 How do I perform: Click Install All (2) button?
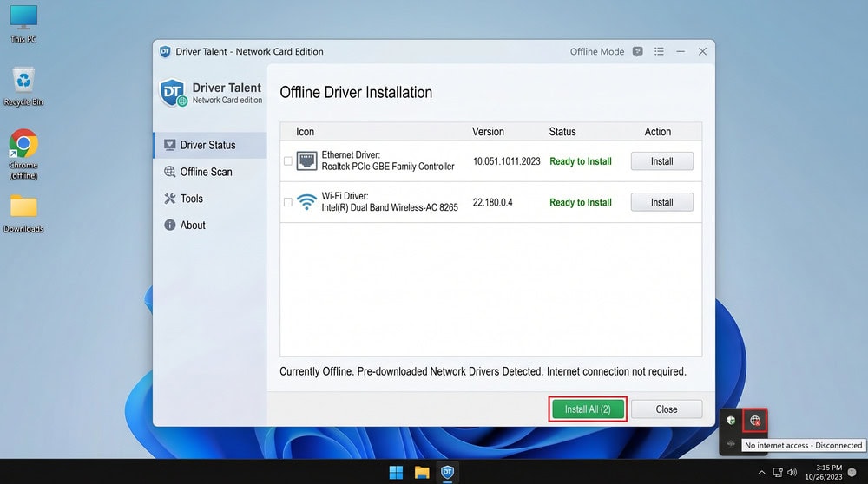[x=588, y=409]
